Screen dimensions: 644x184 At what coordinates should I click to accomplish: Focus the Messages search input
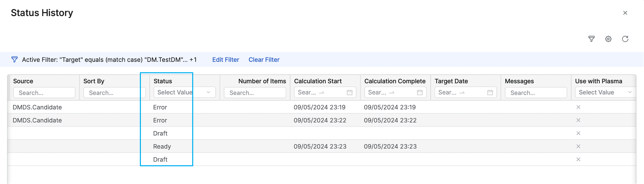pos(536,93)
